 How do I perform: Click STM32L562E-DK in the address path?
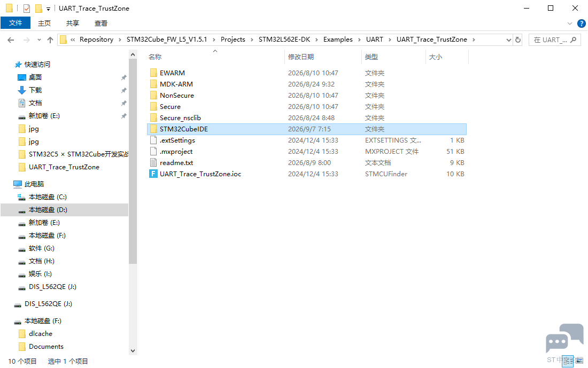284,40
